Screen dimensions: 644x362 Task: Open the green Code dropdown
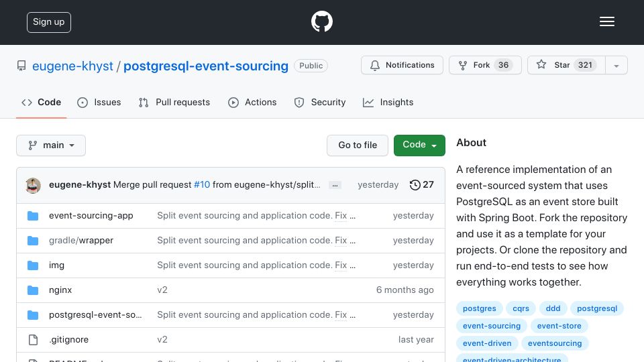tap(419, 145)
